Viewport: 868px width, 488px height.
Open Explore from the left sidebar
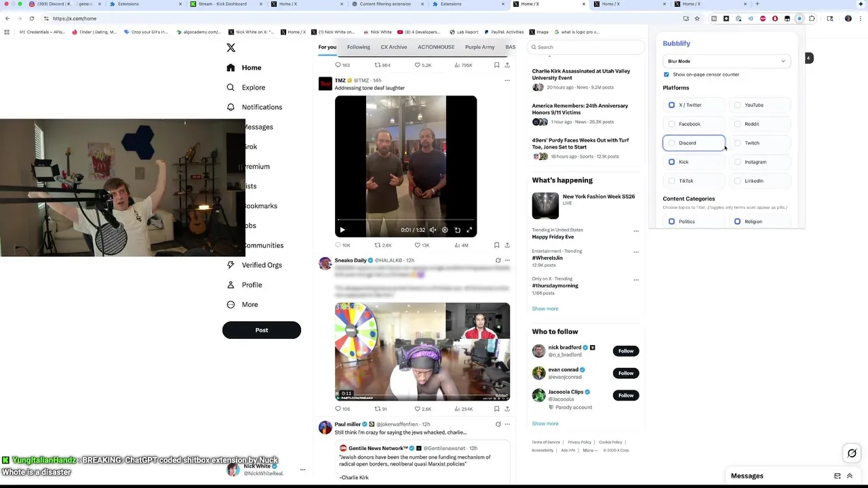coord(245,87)
